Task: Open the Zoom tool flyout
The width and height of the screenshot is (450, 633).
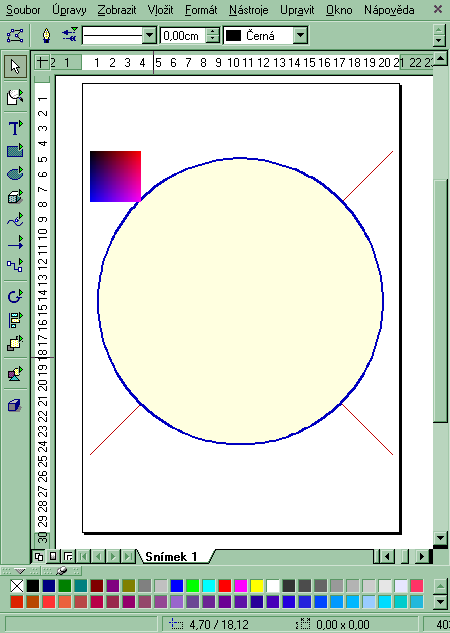Action: click(x=15, y=97)
